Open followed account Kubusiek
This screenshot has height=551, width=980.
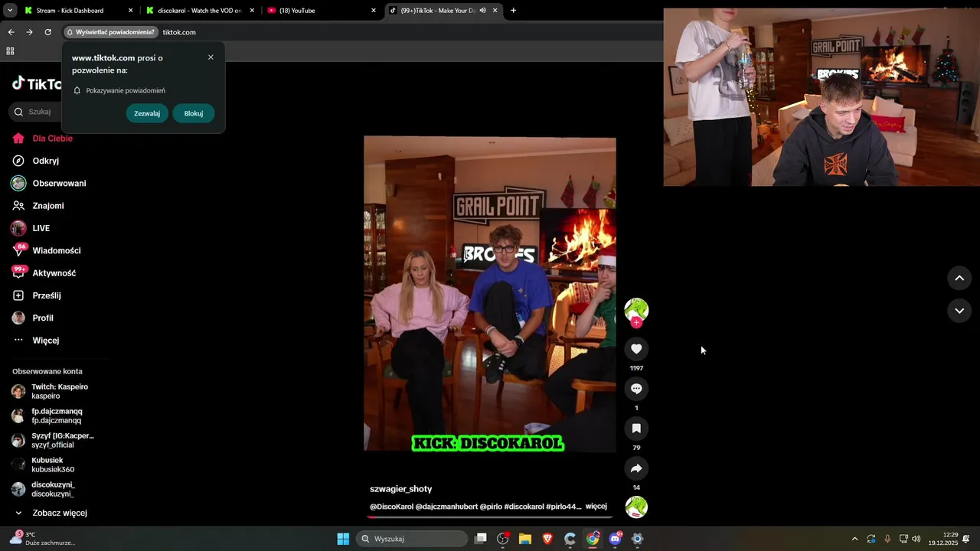pyautogui.click(x=54, y=465)
